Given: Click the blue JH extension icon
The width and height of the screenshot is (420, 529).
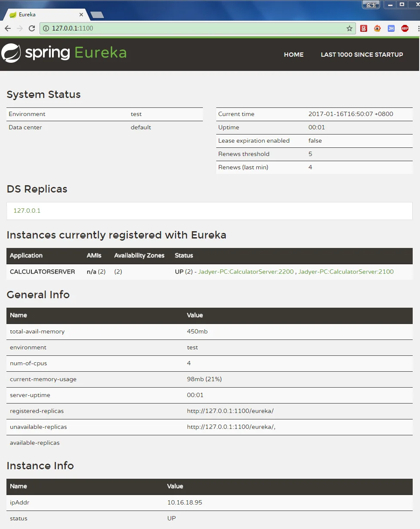Looking at the screenshot, I should pyautogui.click(x=391, y=28).
